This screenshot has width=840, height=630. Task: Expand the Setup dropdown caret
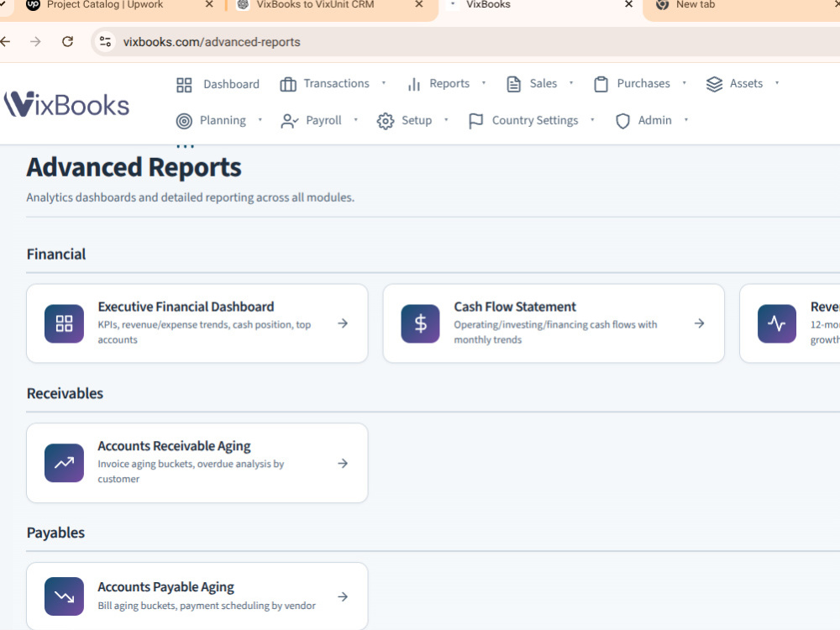446,120
